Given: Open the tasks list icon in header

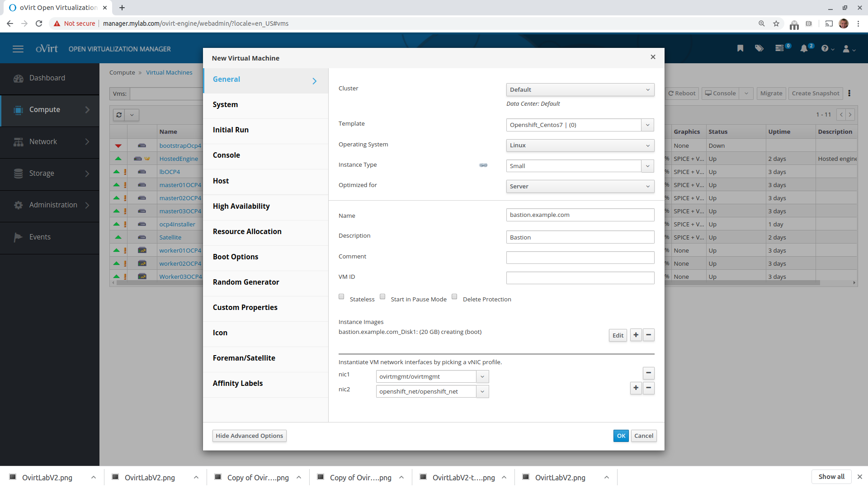Looking at the screenshot, I should click(x=779, y=48).
